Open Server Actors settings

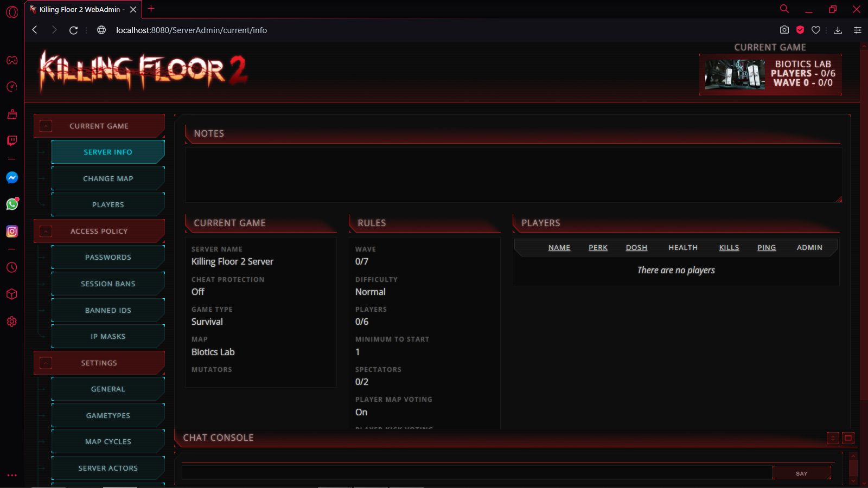(108, 468)
